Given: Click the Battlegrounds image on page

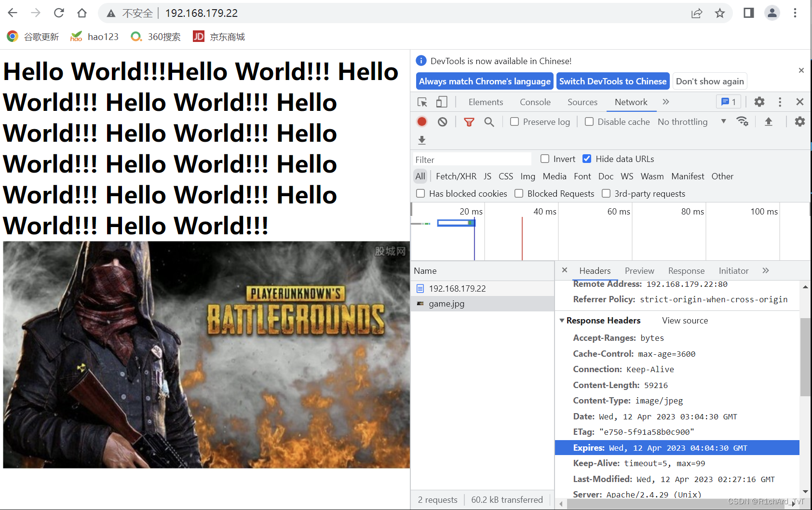Looking at the screenshot, I should pos(206,355).
